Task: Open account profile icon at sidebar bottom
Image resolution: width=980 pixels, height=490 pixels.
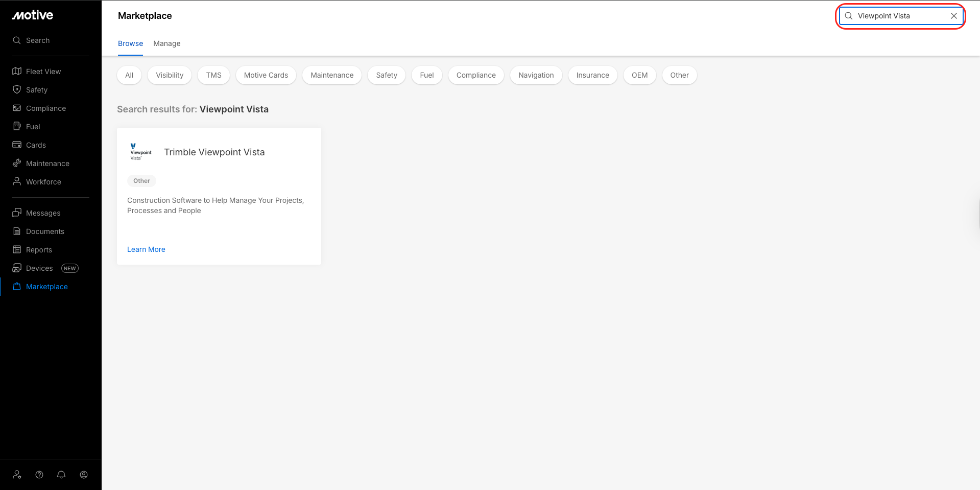Action: (x=84, y=475)
